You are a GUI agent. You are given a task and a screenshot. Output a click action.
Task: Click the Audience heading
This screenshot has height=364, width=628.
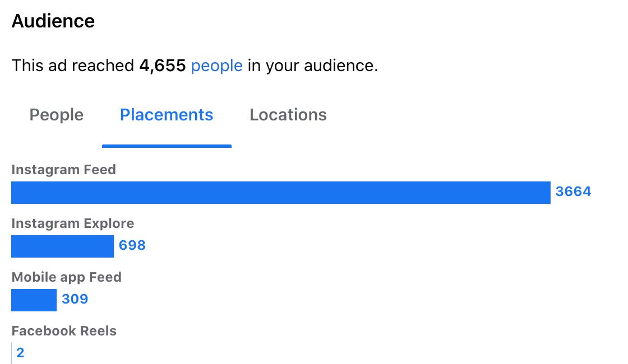[x=53, y=21]
